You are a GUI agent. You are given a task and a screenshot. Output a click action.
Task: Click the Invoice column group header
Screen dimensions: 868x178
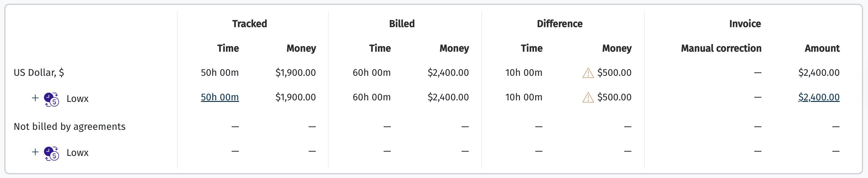[745, 24]
